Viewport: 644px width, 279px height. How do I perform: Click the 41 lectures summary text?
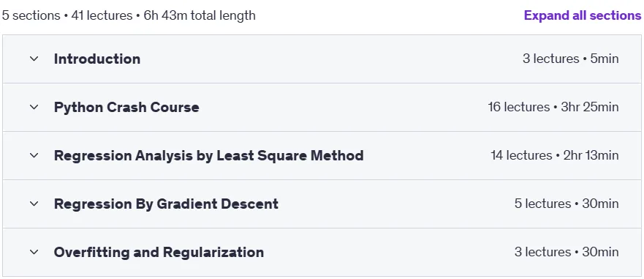pos(102,15)
